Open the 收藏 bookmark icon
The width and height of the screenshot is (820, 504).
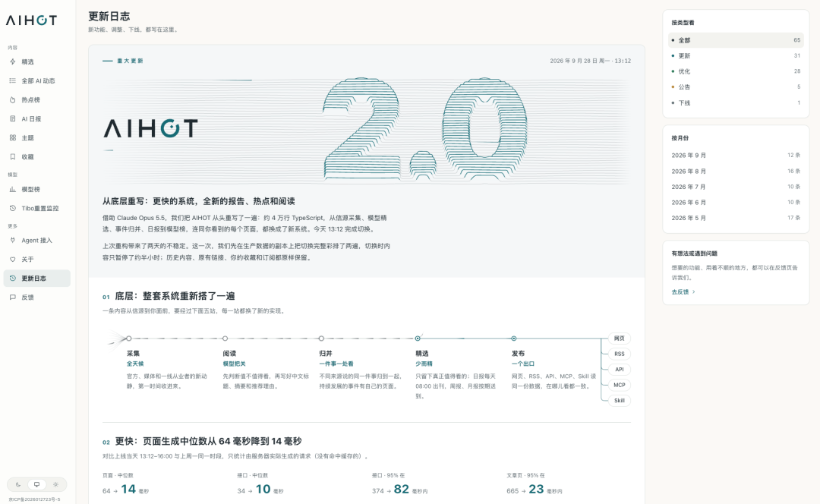point(13,156)
